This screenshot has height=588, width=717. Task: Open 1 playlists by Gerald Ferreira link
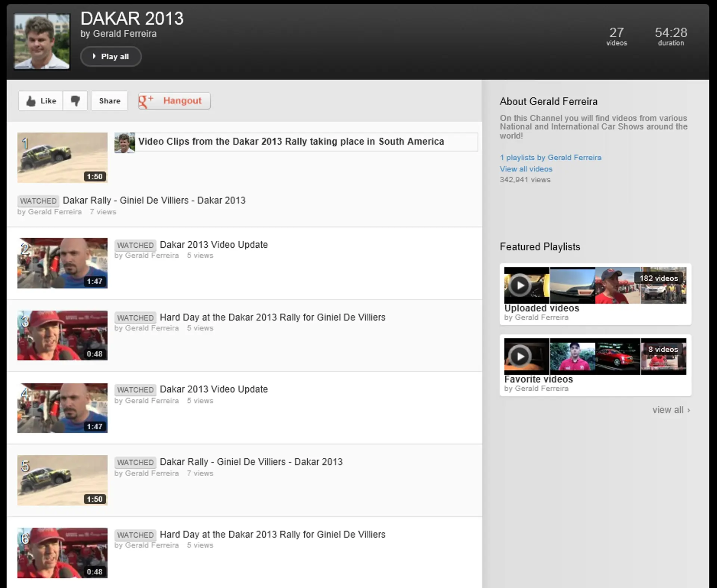pos(550,157)
